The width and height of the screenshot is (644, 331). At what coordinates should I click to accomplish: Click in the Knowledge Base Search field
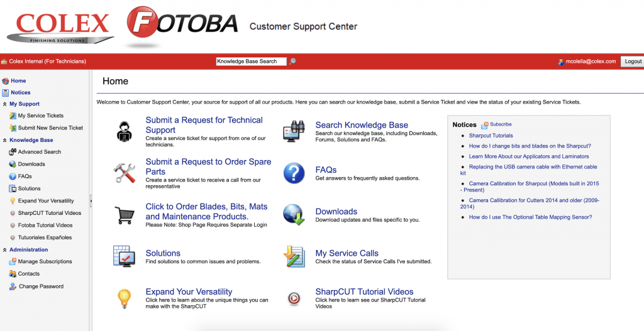coord(252,61)
